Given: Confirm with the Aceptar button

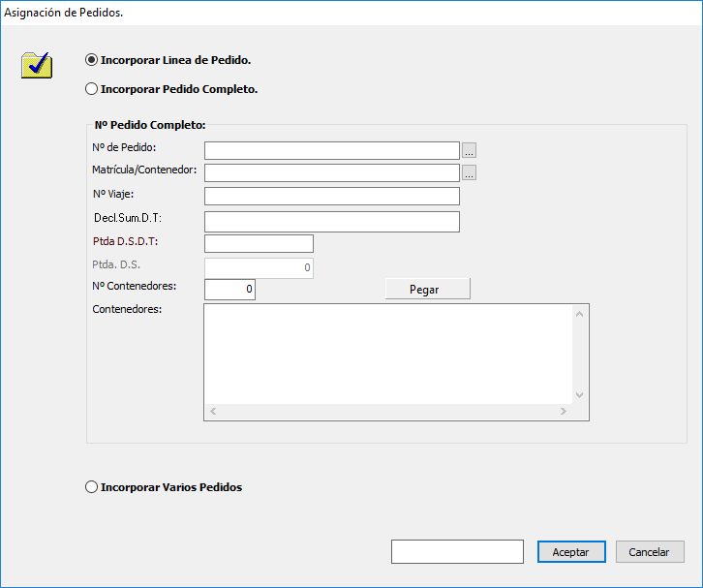Looking at the screenshot, I should click(x=571, y=551).
